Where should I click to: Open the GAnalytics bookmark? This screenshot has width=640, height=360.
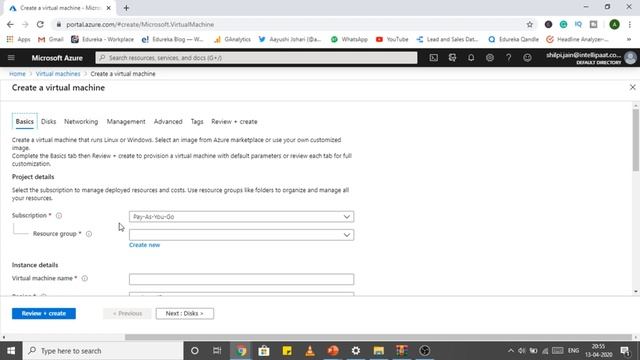[232, 40]
